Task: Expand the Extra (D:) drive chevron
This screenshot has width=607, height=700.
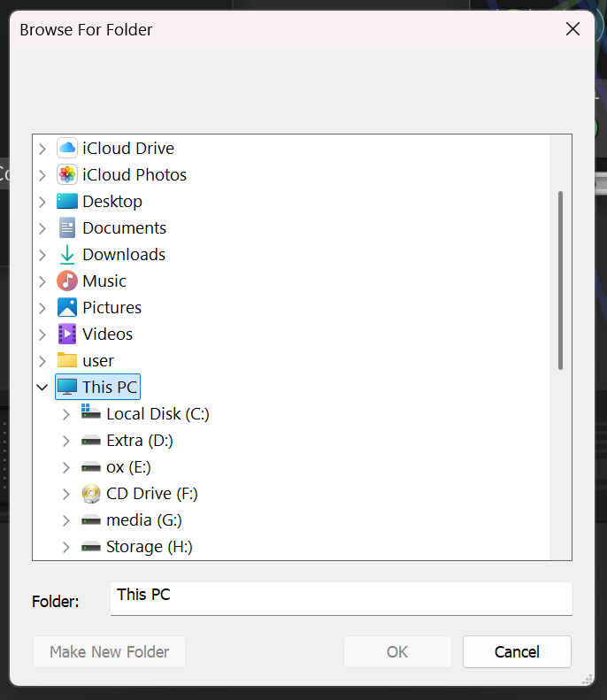Action: coord(66,441)
